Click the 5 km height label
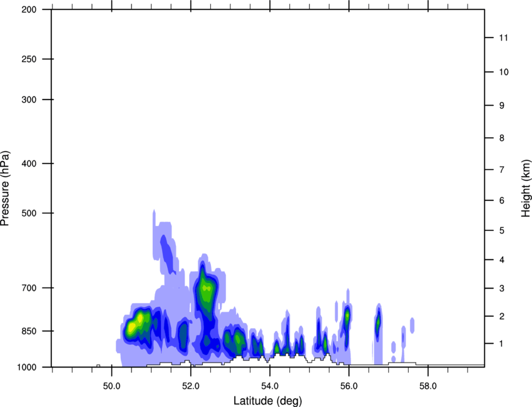The image size is (532, 407). [502, 231]
